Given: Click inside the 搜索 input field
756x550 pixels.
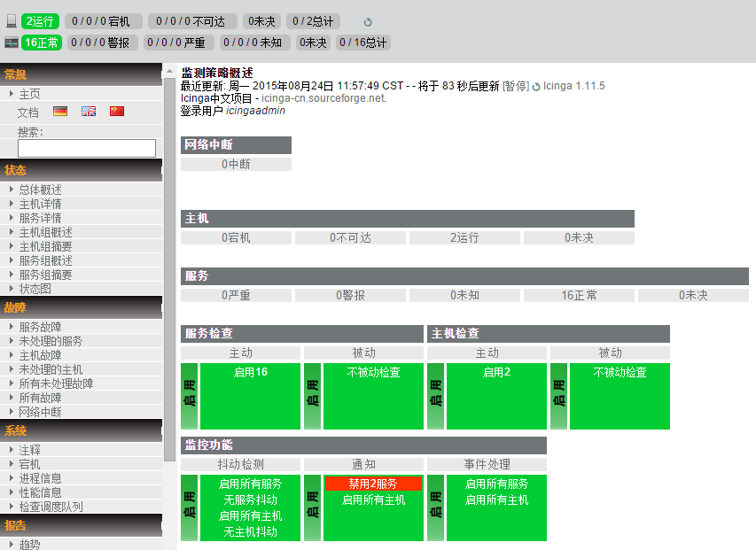Looking at the screenshot, I should [x=87, y=148].
